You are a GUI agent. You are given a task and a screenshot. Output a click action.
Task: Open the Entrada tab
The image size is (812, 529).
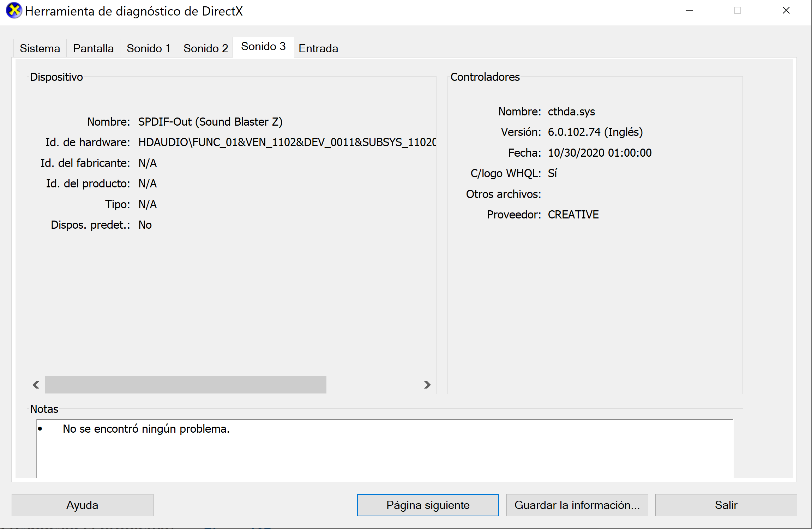coord(318,48)
